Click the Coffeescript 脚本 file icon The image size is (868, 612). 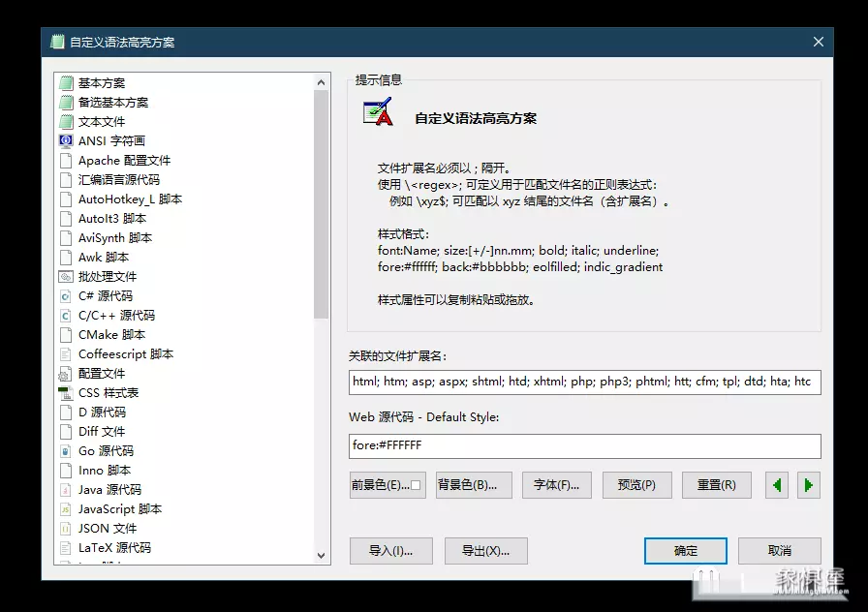[66, 354]
